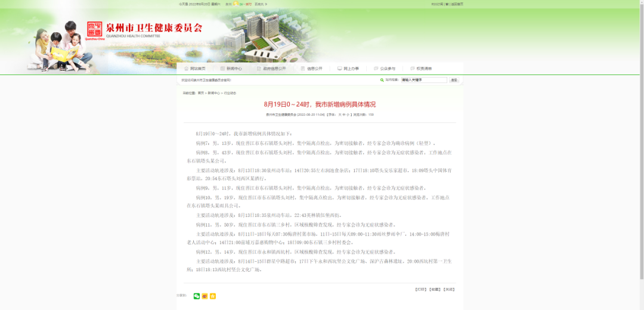Image resolution: width=644 pixels, height=310 pixels.
Task: Open the 权责清单 menu item
Action: point(424,69)
